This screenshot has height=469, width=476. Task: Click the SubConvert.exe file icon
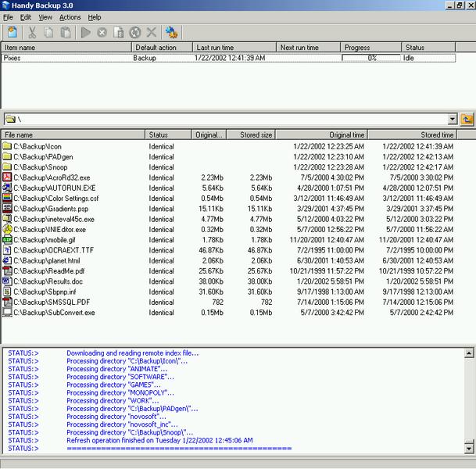coord(7,313)
